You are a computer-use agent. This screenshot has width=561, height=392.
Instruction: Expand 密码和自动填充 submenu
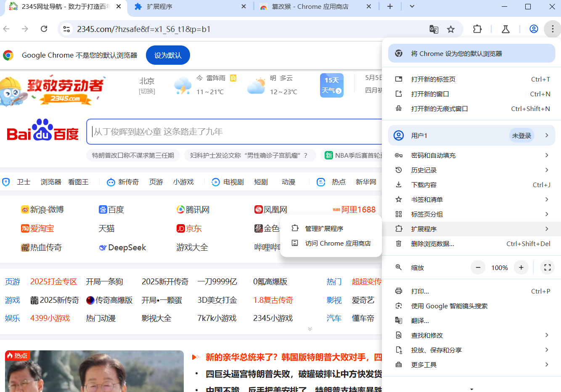(471, 155)
